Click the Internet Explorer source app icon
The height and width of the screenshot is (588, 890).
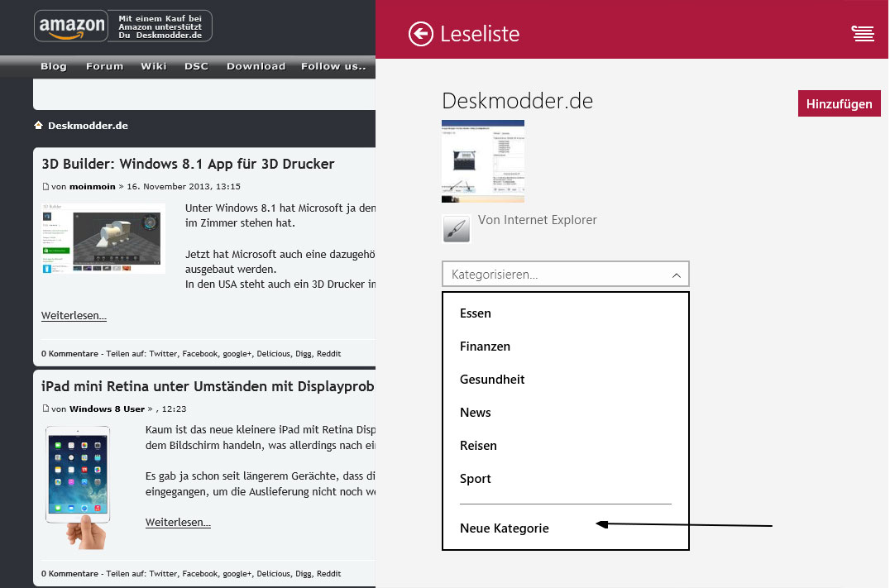point(457,229)
